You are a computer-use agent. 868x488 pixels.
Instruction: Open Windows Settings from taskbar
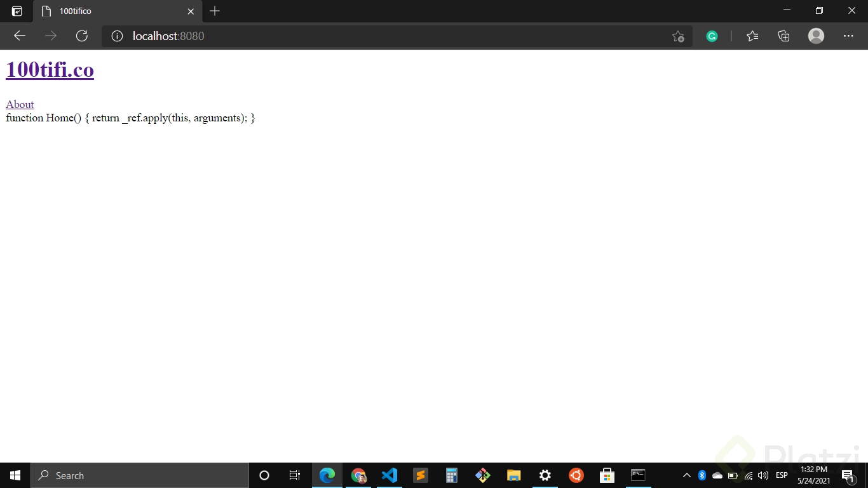pyautogui.click(x=545, y=475)
